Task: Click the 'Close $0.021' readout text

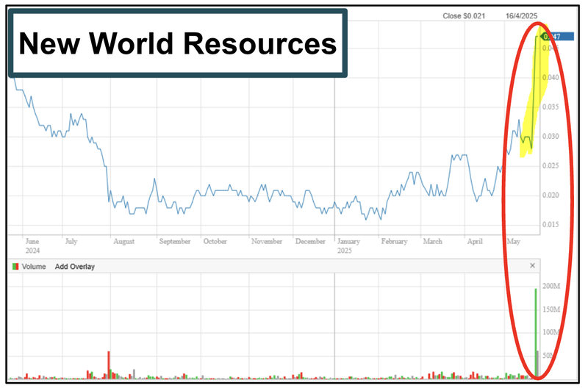Action: [464, 16]
